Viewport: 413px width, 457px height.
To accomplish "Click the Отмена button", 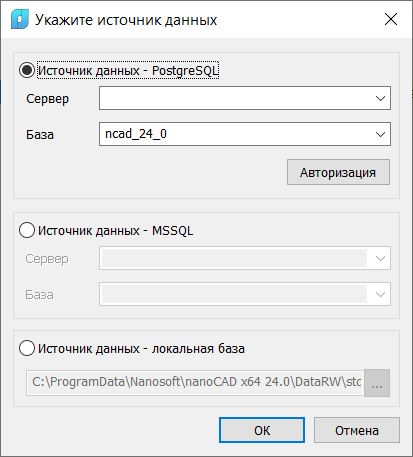I will [x=357, y=430].
